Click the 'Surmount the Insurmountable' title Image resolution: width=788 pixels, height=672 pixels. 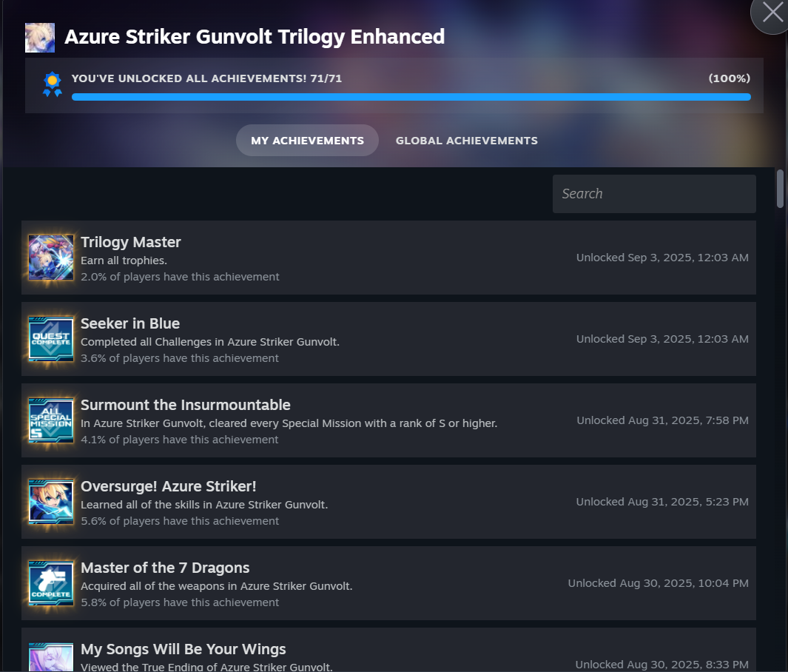click(x=186, y=405)
